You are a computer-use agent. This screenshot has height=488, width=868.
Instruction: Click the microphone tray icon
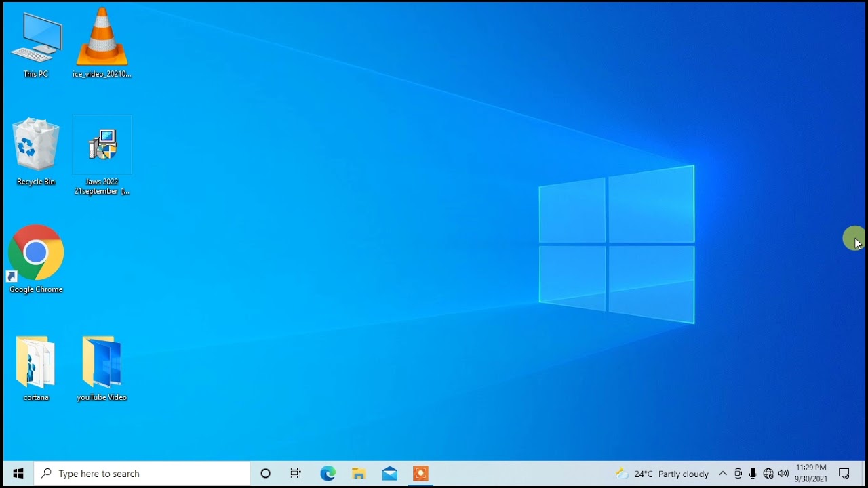click(x=753, y=474)
